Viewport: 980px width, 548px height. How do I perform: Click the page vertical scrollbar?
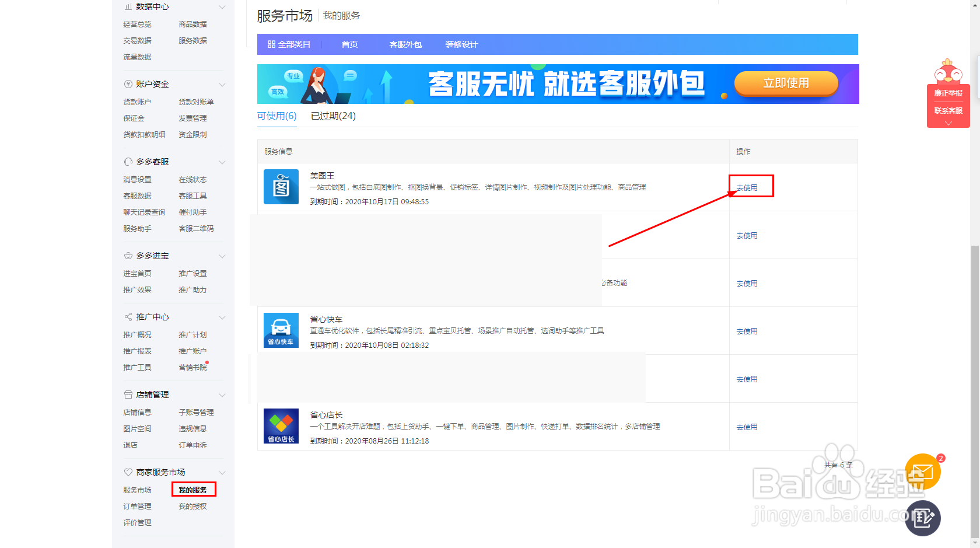(x=975, y=392)
